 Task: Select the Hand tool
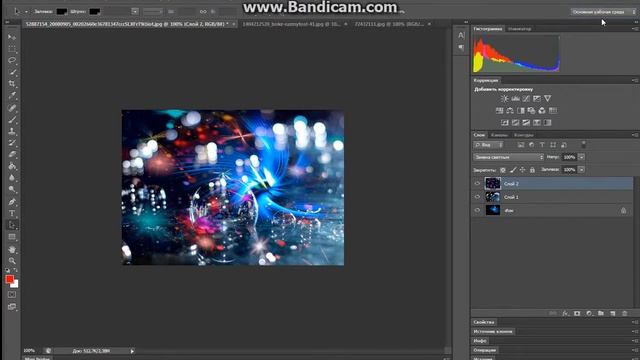click(12, 249)
